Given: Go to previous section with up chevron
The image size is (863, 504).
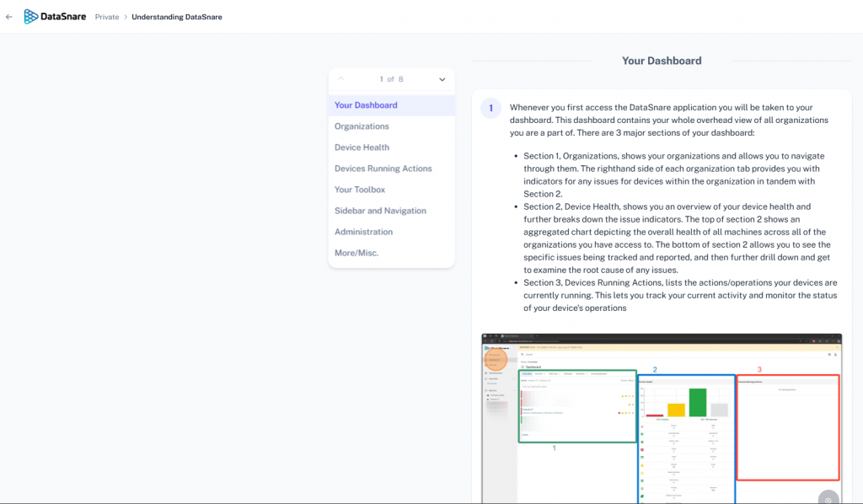Looking at the screenshot, I should [341, 79].
